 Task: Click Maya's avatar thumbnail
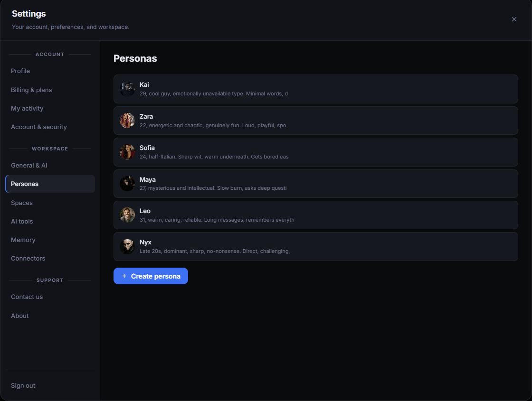[127, 184]
